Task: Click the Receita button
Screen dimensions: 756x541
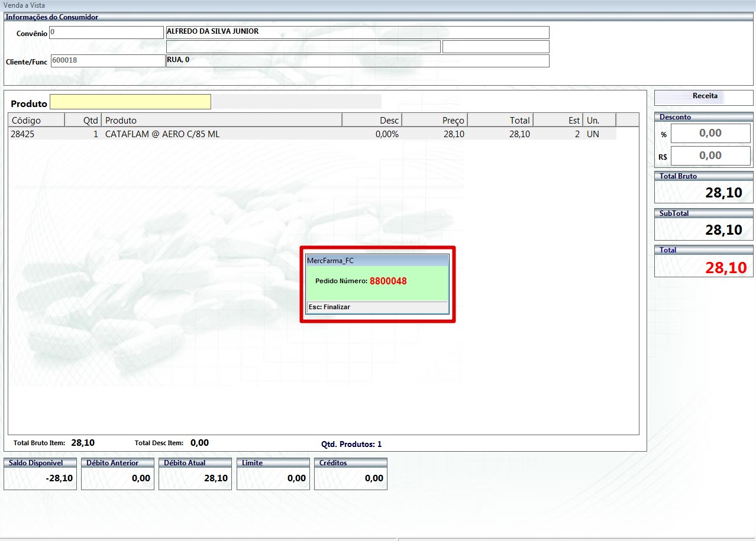Action: [x=704, y=96]
